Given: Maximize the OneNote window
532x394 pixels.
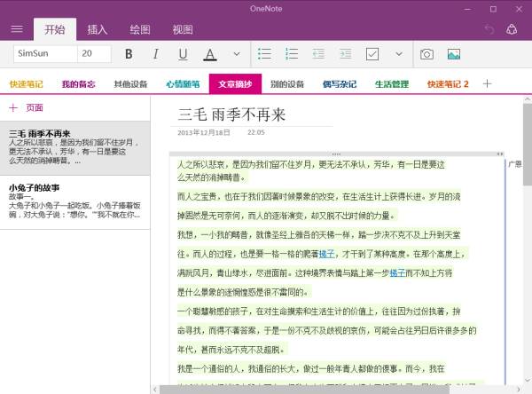Looking at the screenshot, I should 493,9.
